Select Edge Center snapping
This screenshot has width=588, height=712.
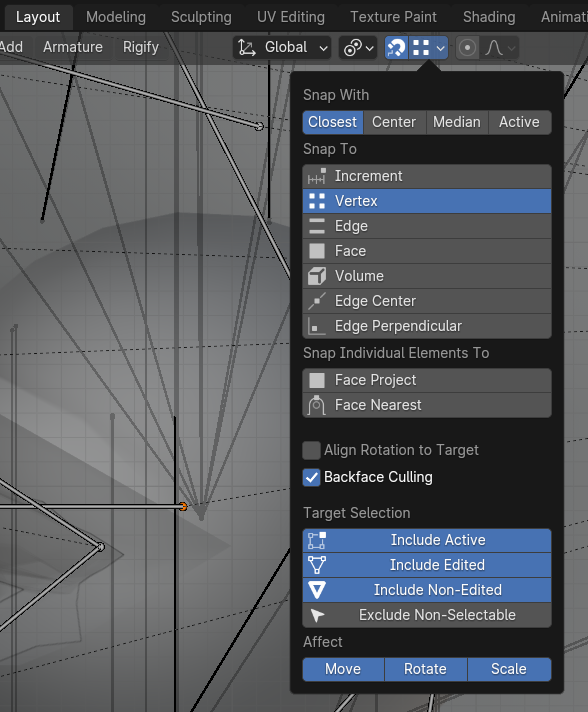427,301
